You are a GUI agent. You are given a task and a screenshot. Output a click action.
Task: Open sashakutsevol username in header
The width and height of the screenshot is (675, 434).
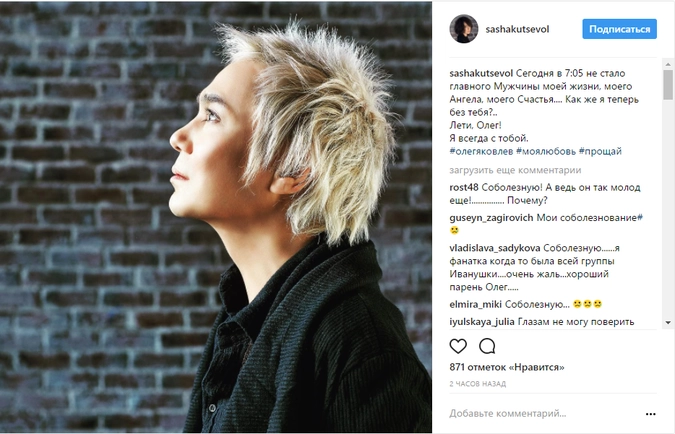click(x=517, y=29)
